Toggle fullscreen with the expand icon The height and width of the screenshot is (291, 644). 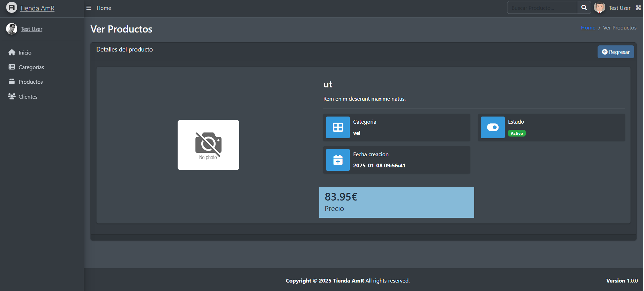tap(638, 8)
